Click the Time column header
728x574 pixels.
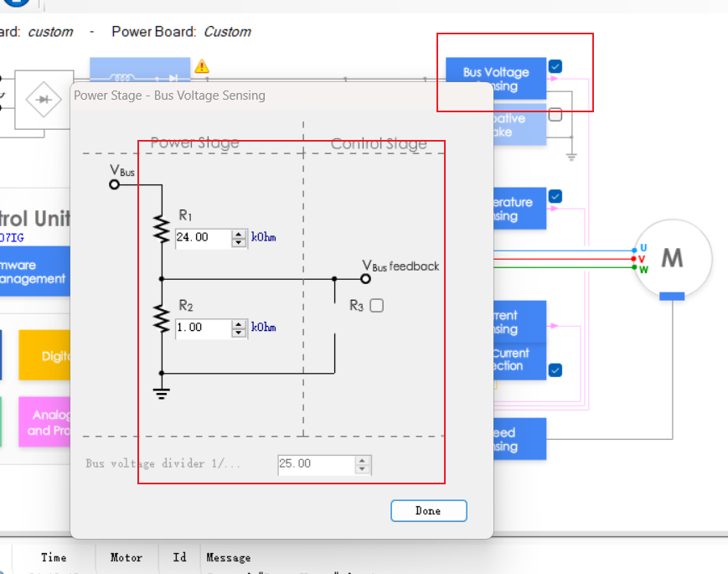(x=54, y=557)
